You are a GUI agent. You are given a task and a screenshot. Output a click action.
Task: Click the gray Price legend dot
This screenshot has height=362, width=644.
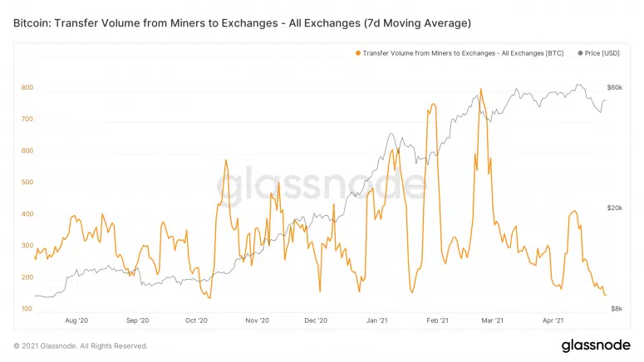580,53
